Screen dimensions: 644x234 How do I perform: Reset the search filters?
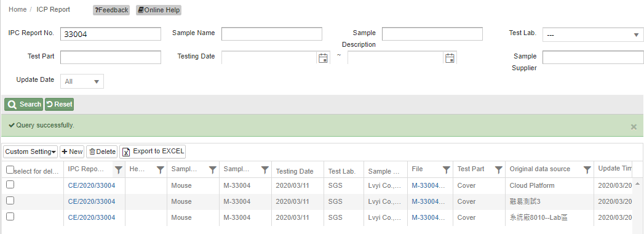tap(59, 105)
